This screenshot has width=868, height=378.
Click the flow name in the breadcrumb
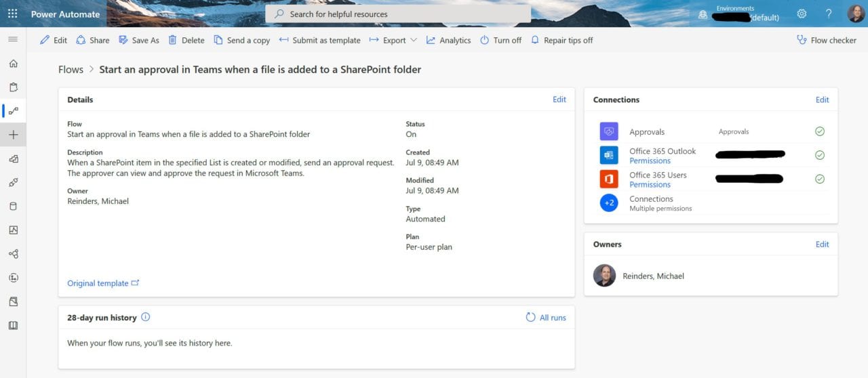pyautogui.click(x=260, y=69)
